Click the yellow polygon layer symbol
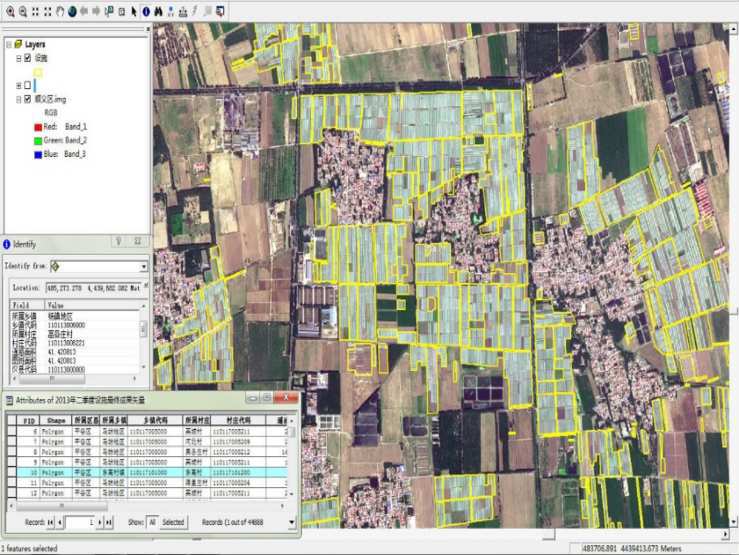 pyautogui.click(x=38, y=73)
